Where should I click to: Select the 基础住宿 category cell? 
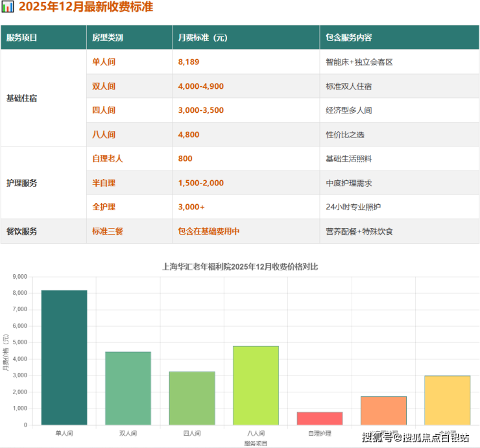click(22, 99)
